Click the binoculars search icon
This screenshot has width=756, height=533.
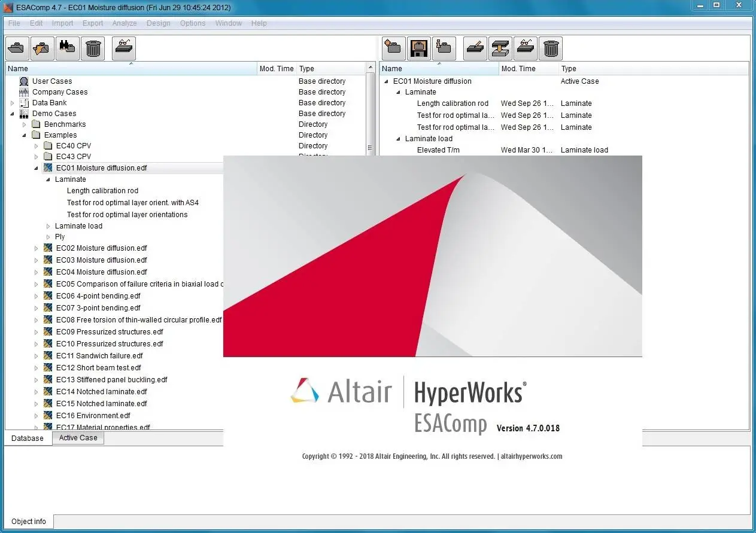pos(68,48)
